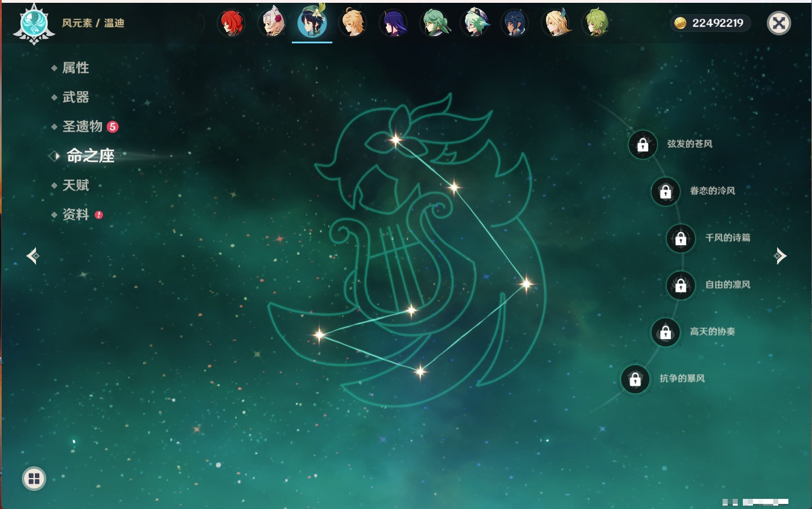This screenshot has height=509, width=812.
Task: Click the Anemo element emblem
Action: (x=34, y=24)
